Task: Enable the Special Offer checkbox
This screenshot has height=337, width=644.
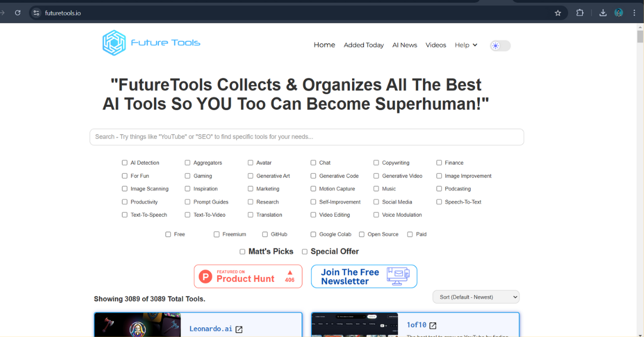Action: [305, 252]
